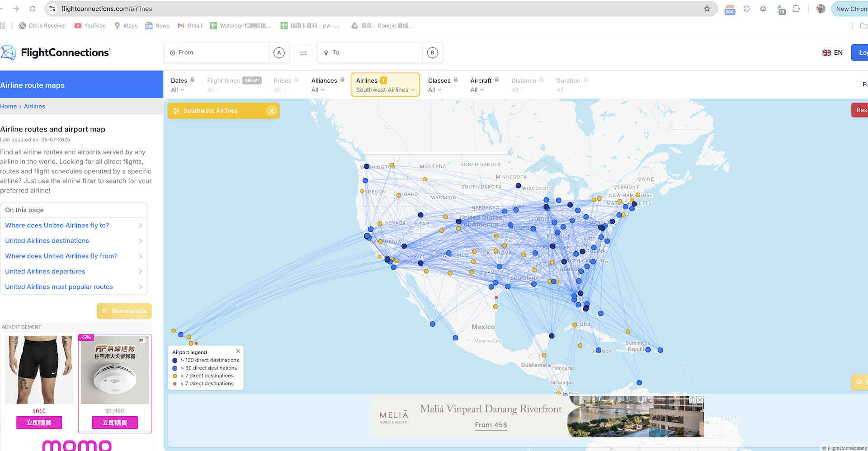Click the blue Login button
Image resolution: width=868 pixels, height=451 pixels.
click(860, 52)
